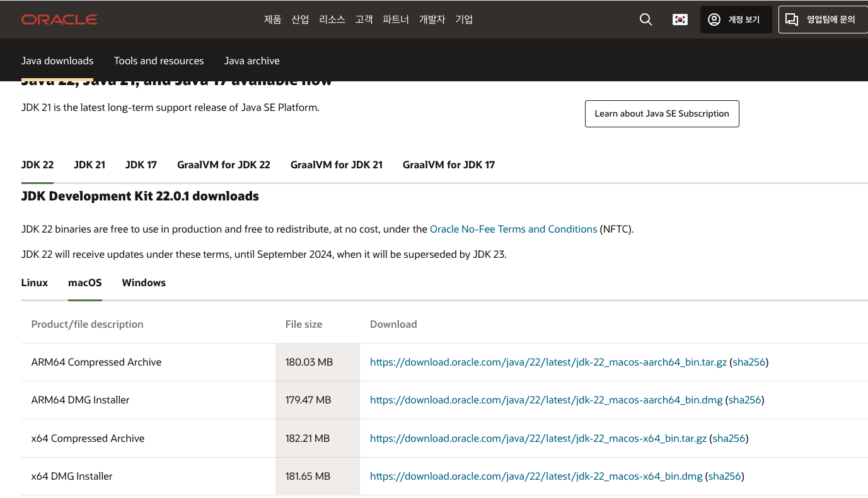Click the 180.03 MB file size

click(x=309, y=362)
